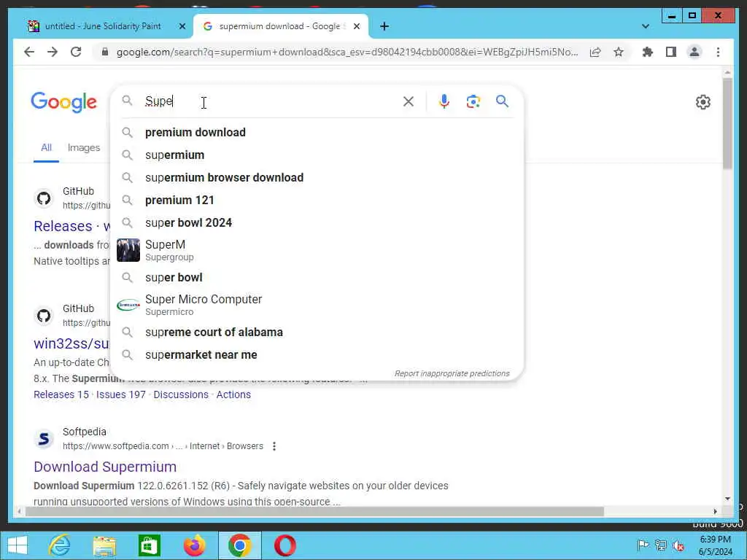The image size is (747, 560).
Task: Open the 'Releases' GitHub result title
Action: pos(72,226)
